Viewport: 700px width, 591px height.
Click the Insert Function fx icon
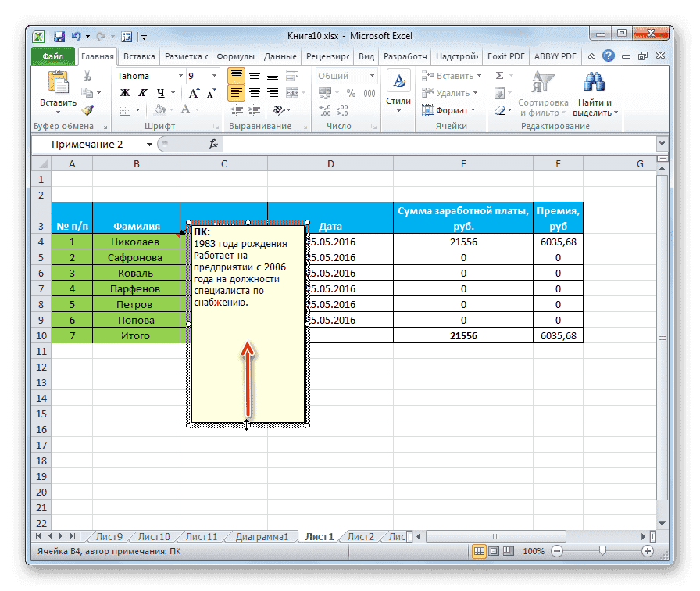pos(212,144)
